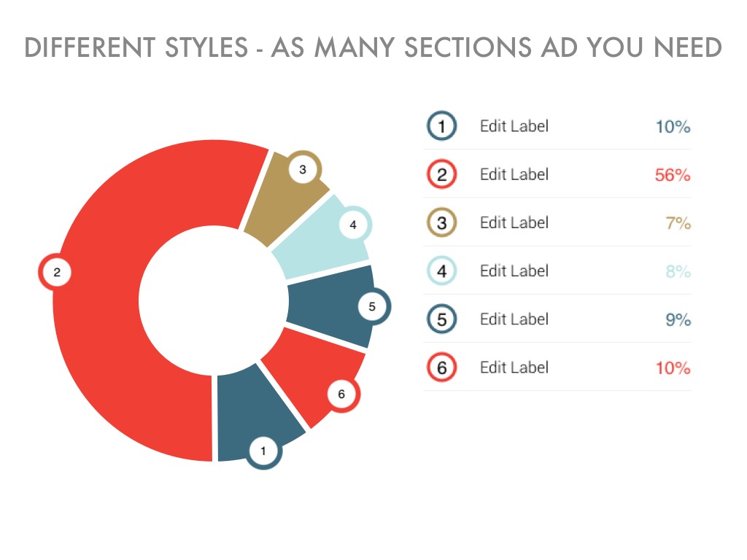
Task: Select marker 3 on the donut chart
Action: click(x=303, y=169)
